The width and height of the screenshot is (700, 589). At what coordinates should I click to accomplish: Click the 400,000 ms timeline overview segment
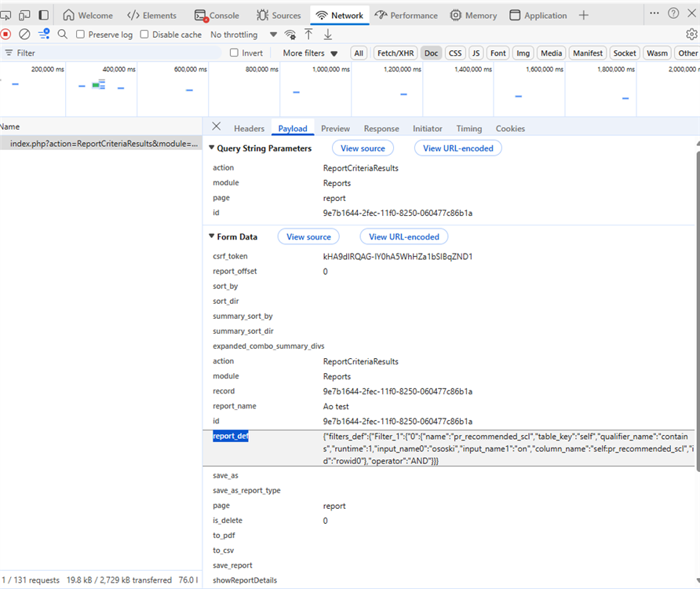click(102, 88)
